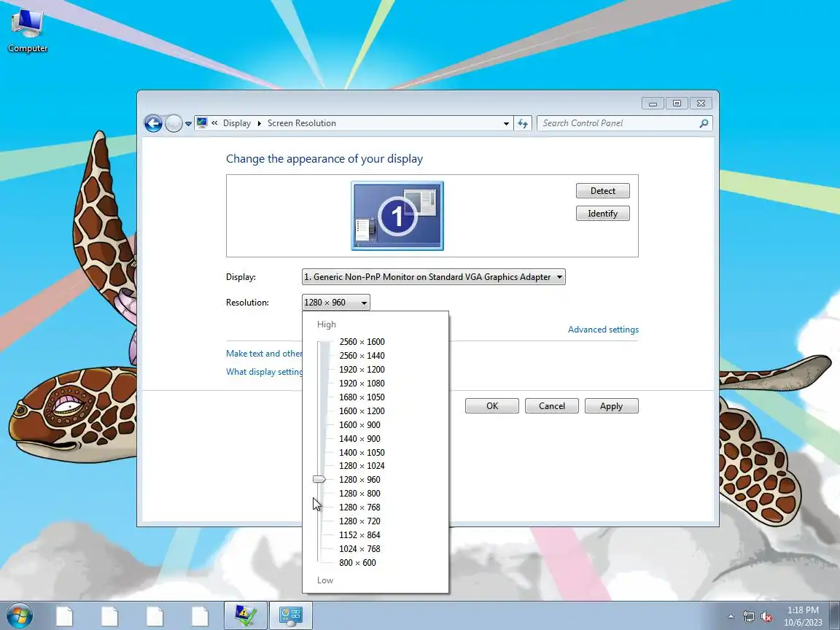Choose 1280 × 720 resolution
Image resolution: width=840 pixels, height=630 pixels.
click(359, 521)
